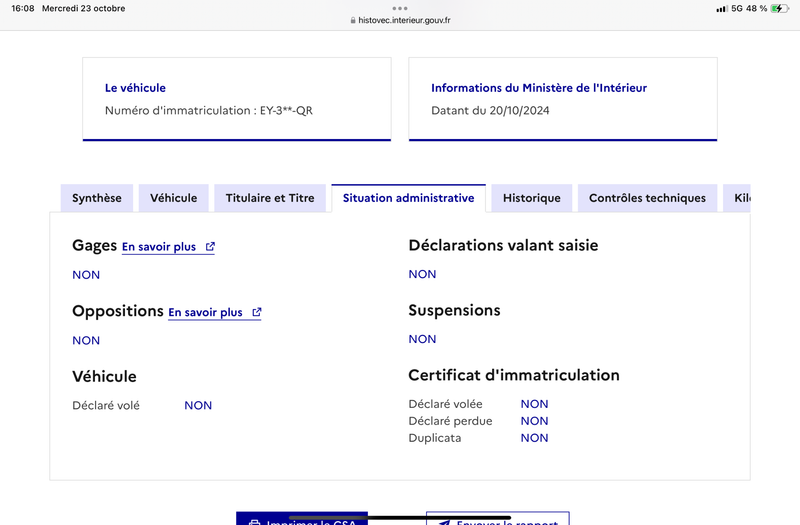Image resolution: width=800 pixels, height=525 pixels.
Task: Click the Envoyer le rapport button
Action: (x=497, y=518)
